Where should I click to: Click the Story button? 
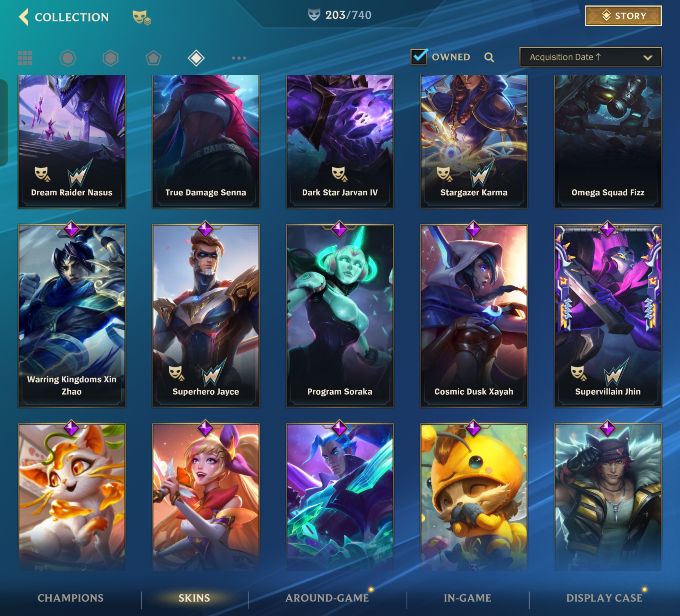(x=623, y=16)
